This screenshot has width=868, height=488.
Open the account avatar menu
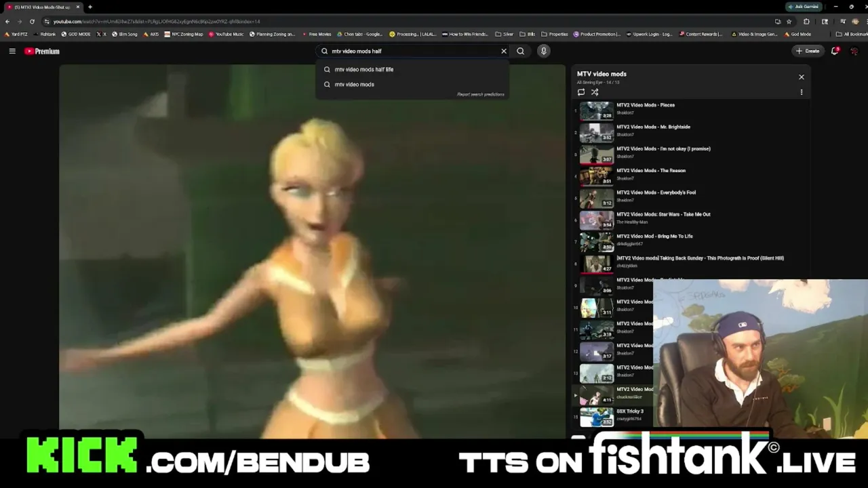point(854,51)
